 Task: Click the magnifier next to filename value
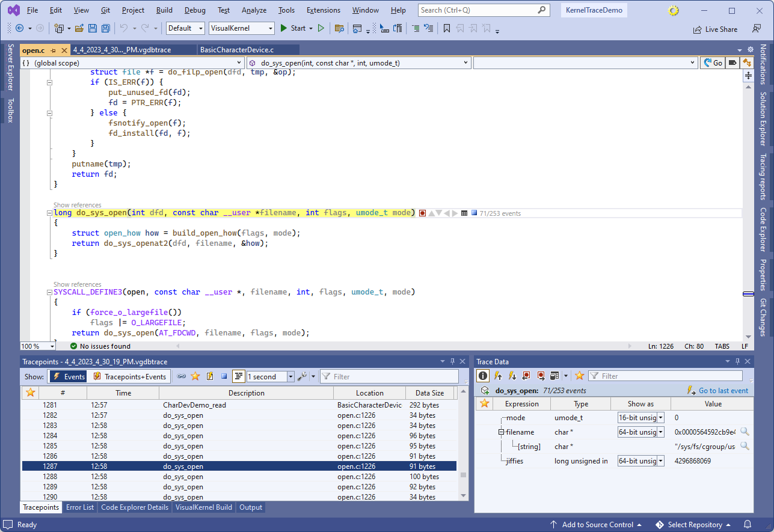[745, 432]
